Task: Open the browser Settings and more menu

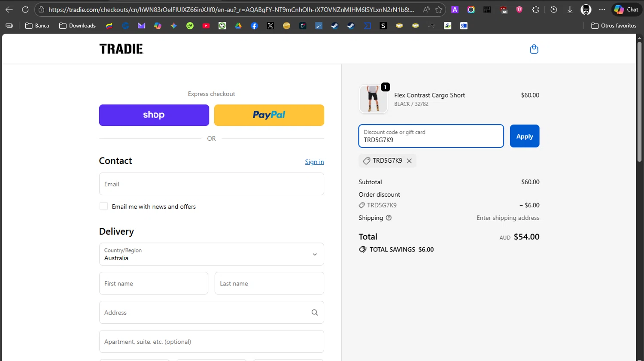Action: (x=602, y=9)
